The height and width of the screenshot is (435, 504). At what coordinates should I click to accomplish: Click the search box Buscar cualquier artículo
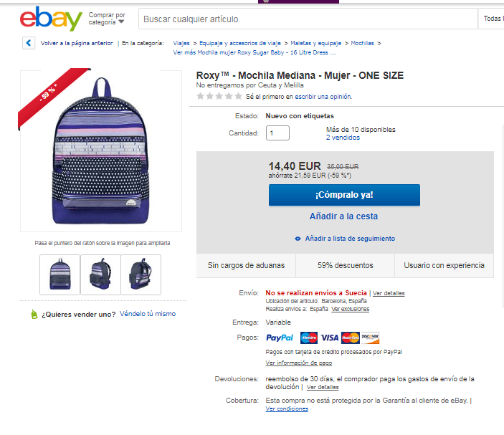[x=308, y=19]
